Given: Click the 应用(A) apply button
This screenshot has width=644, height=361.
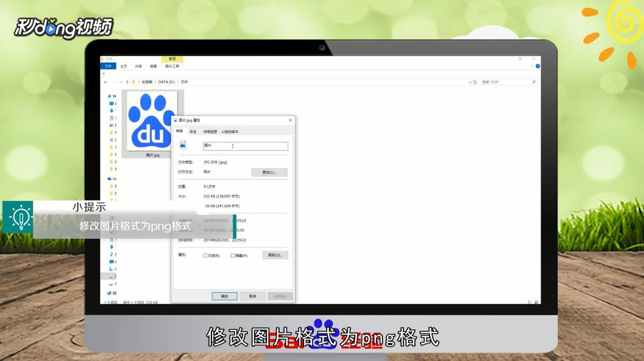Looking at the screenshot, I should click(280, 296).
